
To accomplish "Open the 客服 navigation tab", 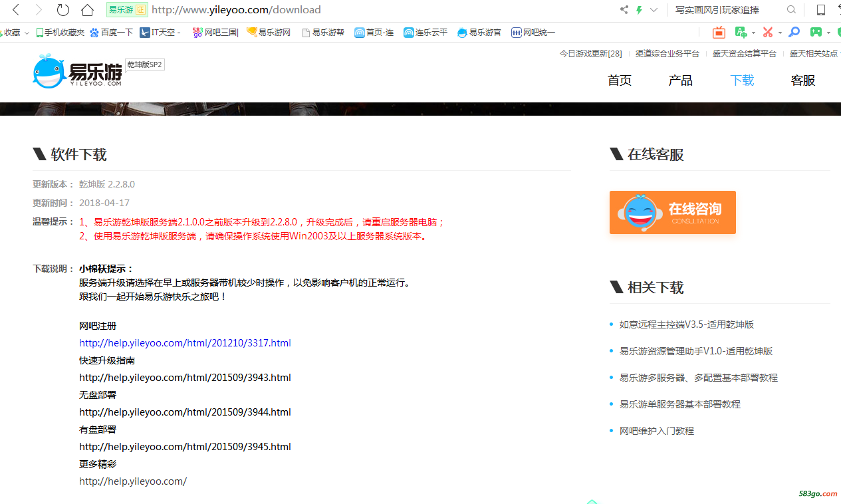I will [803, 80].
